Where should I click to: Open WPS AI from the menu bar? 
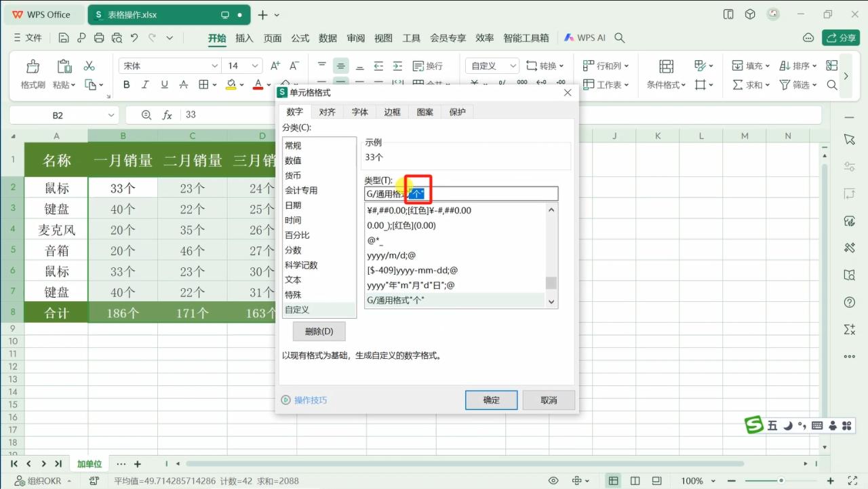[x=585, y=38]
